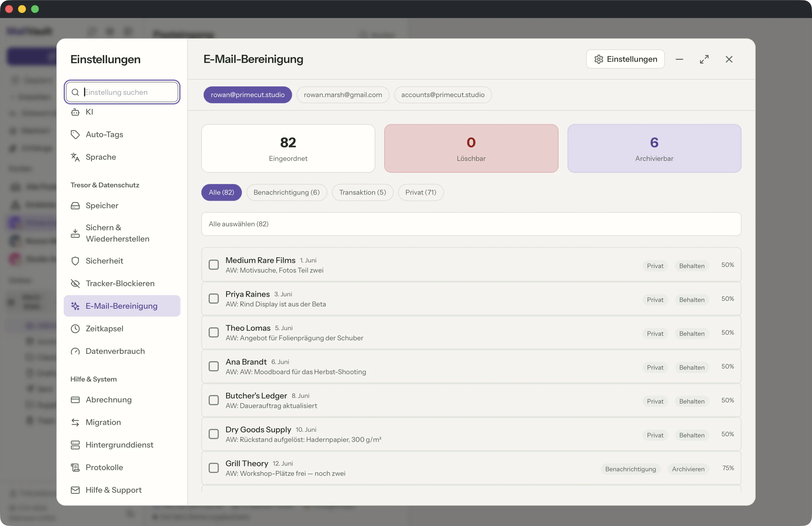
Task: Check the Dry Goods Supply checkbox
Action: [214, 434]
